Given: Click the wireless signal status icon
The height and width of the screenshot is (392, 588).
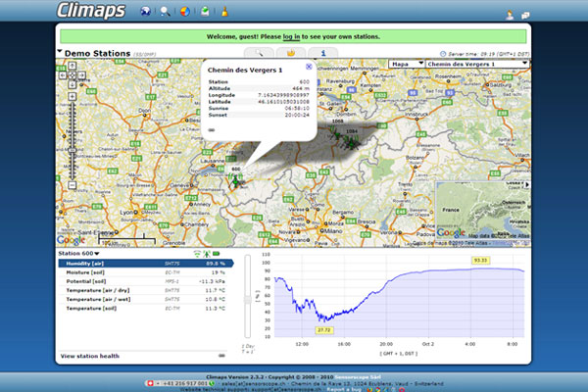Looking at the screenshot, I should [x=197, y=254].
